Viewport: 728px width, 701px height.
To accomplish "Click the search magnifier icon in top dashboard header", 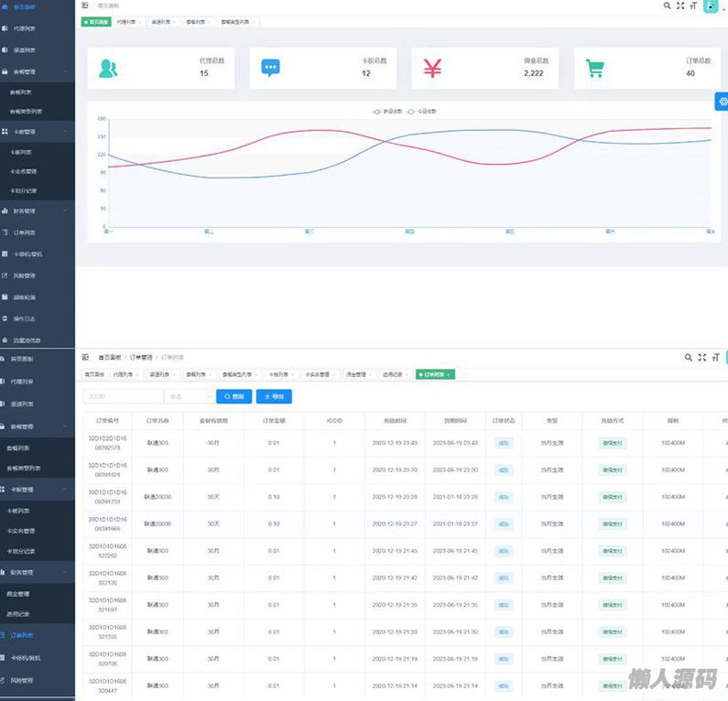I will tap(667, 5).
